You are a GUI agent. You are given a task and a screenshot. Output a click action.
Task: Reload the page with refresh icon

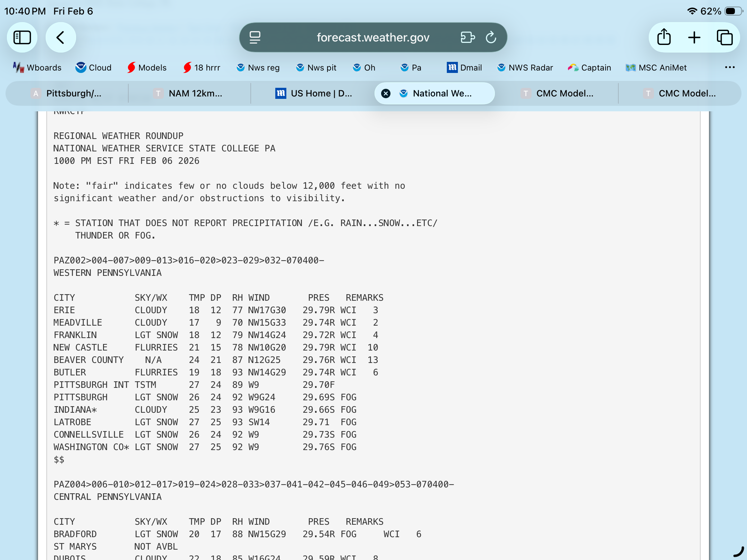click(491, 37)
